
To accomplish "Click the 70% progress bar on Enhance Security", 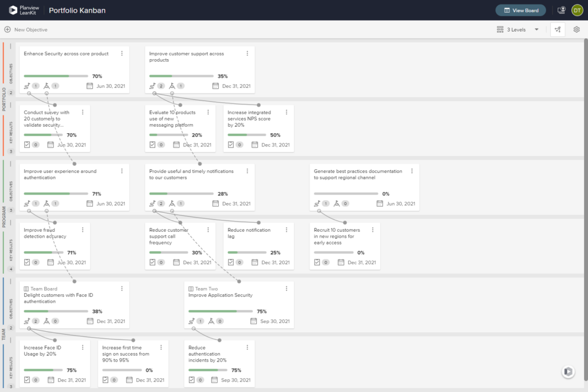I will (x=56, y=76).
